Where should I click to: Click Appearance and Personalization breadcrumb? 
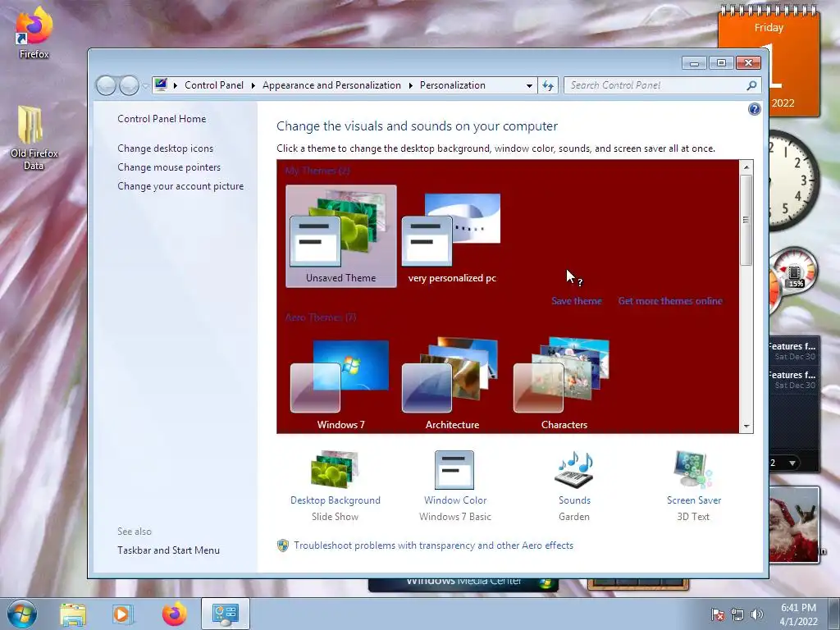click(x=331, y=85)
